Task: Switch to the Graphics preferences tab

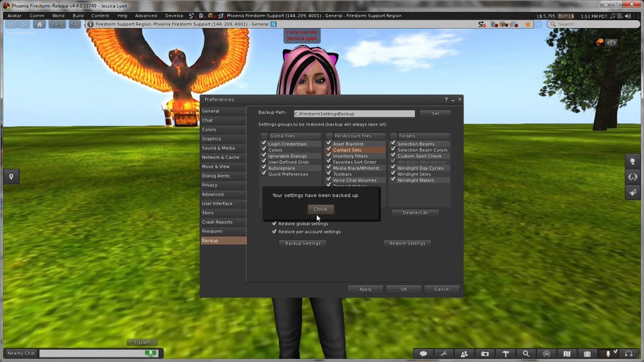Action: (223, 139)
